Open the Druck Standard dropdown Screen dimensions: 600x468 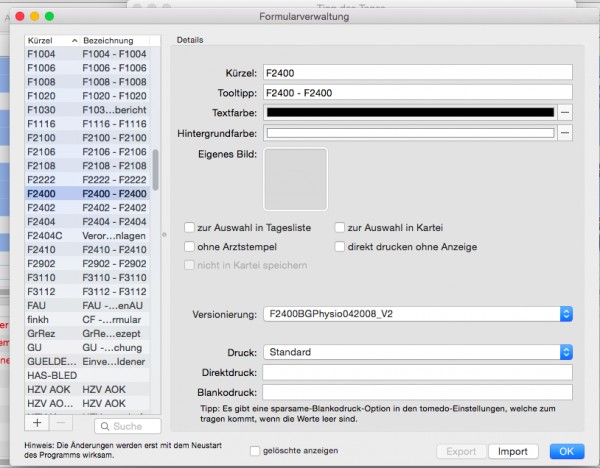pos(418,352)
